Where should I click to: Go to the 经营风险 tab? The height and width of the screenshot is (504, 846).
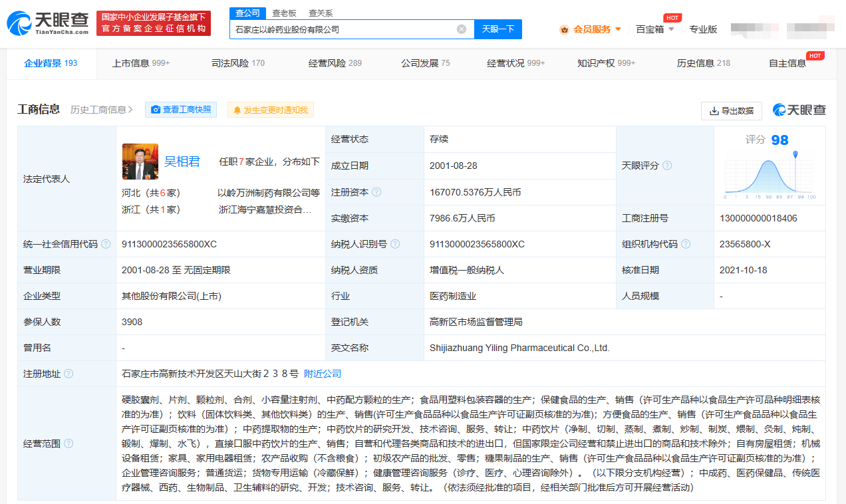(x=335, y=64)
